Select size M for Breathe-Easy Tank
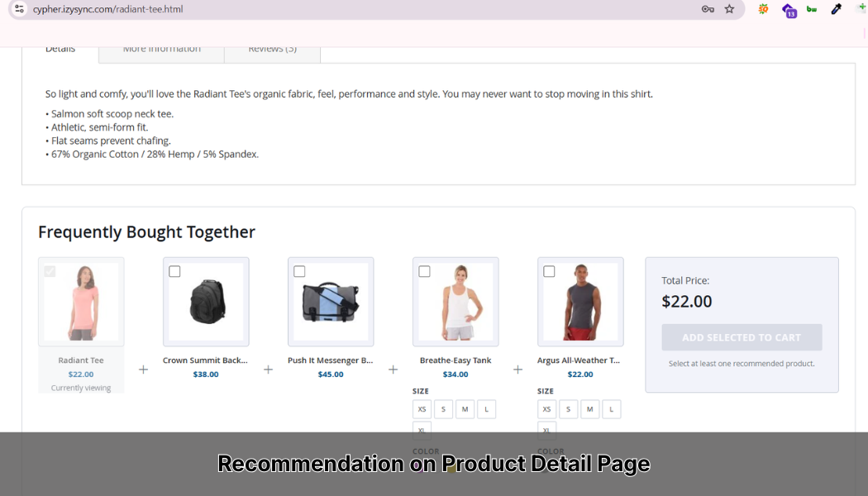Image resolution: width=868 pixels, height=496 pixels. (x=465, y=409)
